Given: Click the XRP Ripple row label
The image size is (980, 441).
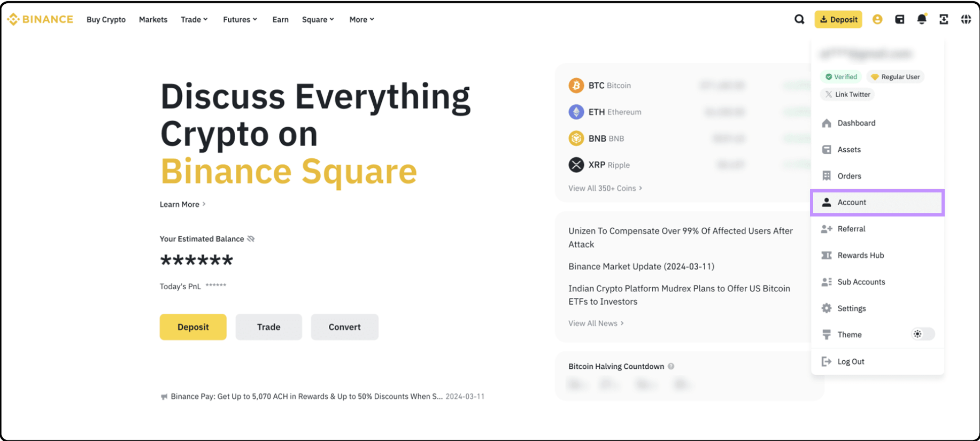Looking at the screenshot, I should click(x=609, y=165).
